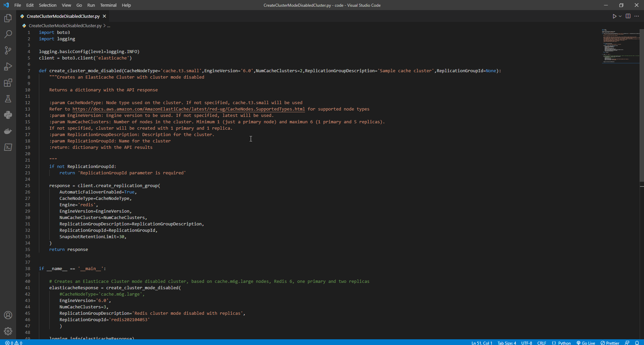Click the Ln 51, Col 1 indicator
This screenshot has height=345, width=644.
482,343
